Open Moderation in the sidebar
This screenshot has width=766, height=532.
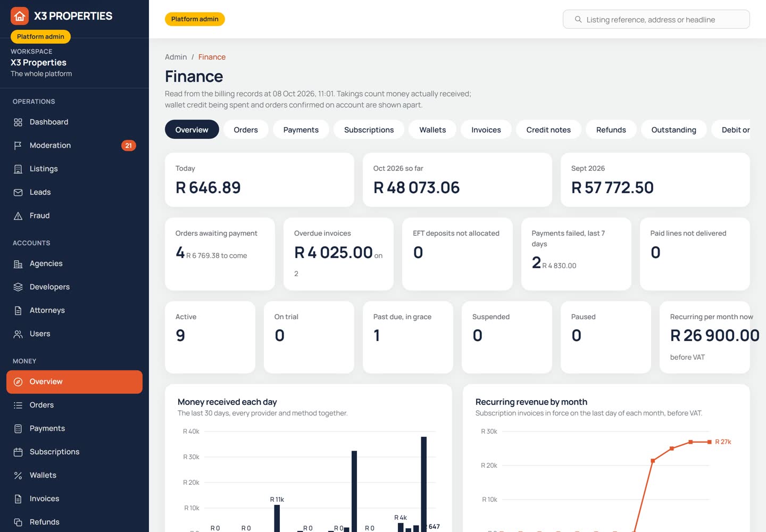[x=74, y=146]
